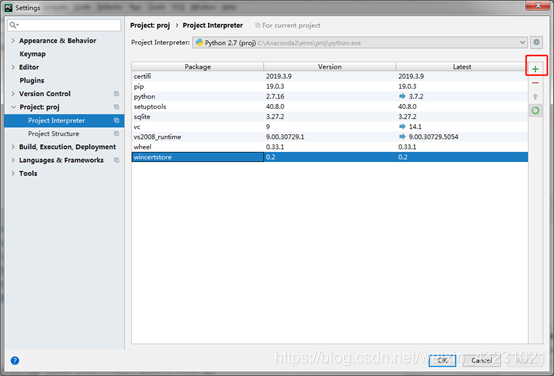Focus the settings search field
The height and width of the screenshot is (376, 554).
pyautogui.click(x=64, y=25)
